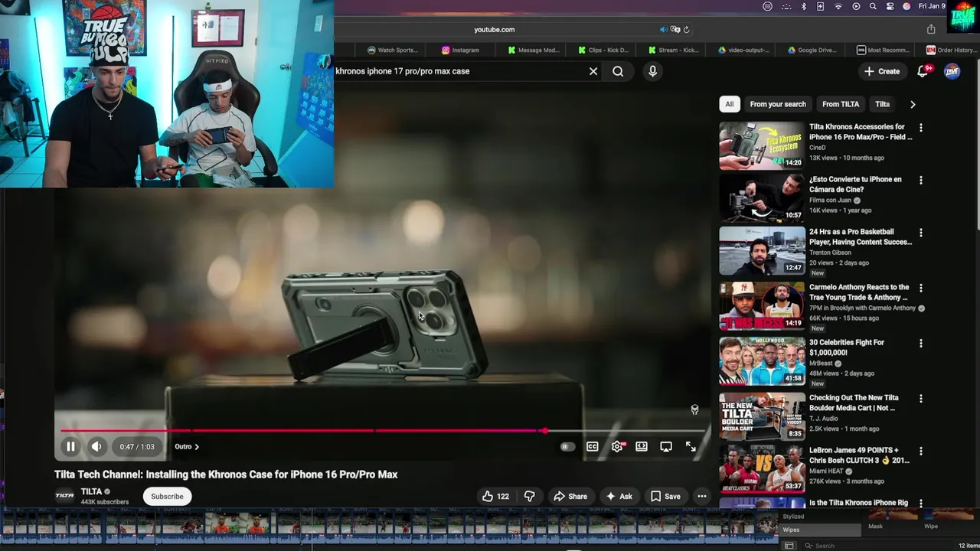
Task: Pause the YouTube video
Action: pos(70,446)
